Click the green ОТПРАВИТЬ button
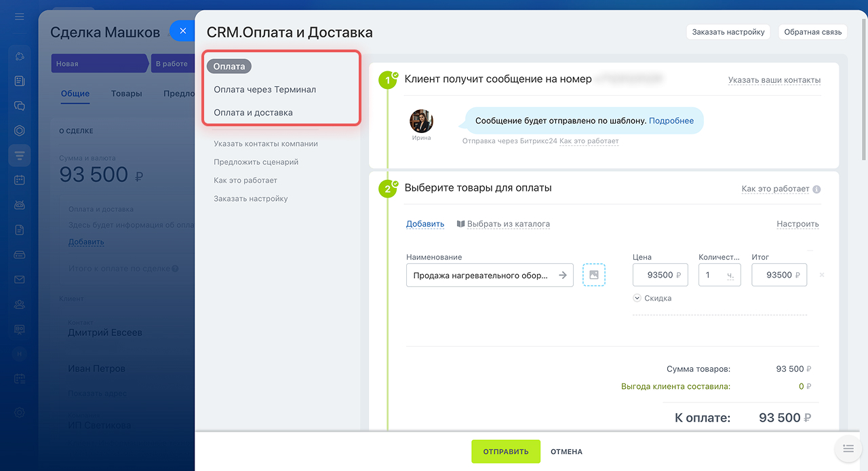The image size is (868, 471). pyautogui.click(x=506, y=451)
